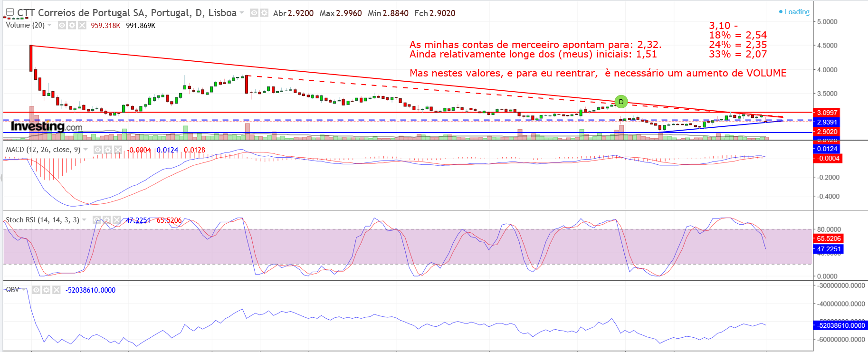
Task: Open the OBV indicator settings gear
Action: [46, 290]
